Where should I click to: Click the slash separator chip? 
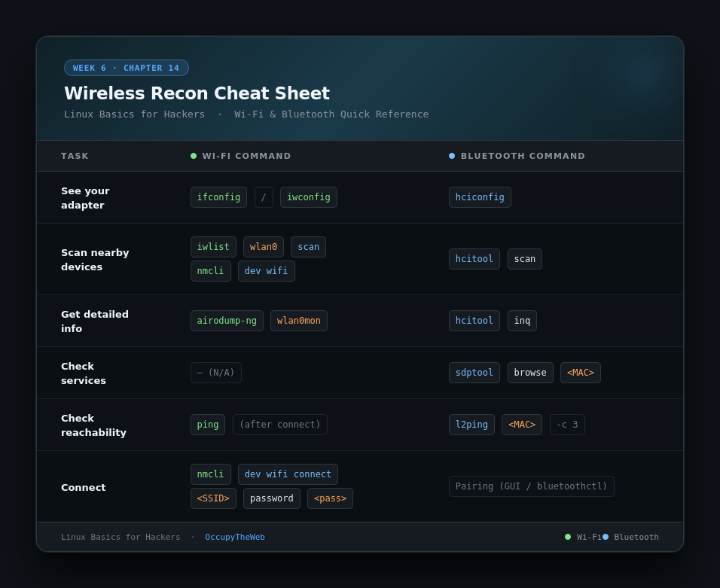pyautogui.click(x=264, y=197)
